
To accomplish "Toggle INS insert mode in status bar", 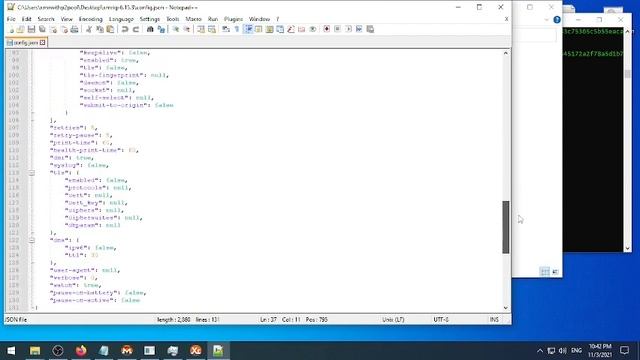I will coord(494,320).
